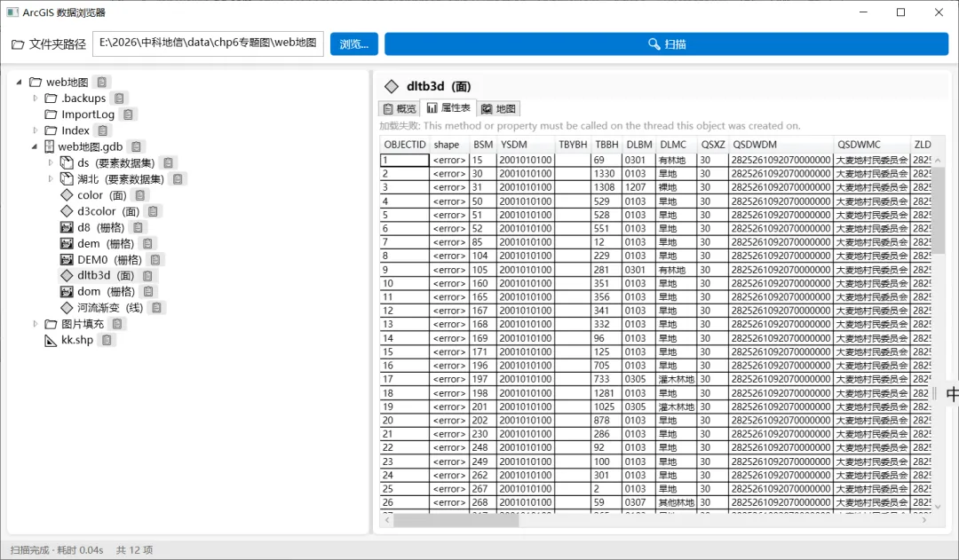
Task: Expand the 图片填充 folder
Action: pos(35,324)
